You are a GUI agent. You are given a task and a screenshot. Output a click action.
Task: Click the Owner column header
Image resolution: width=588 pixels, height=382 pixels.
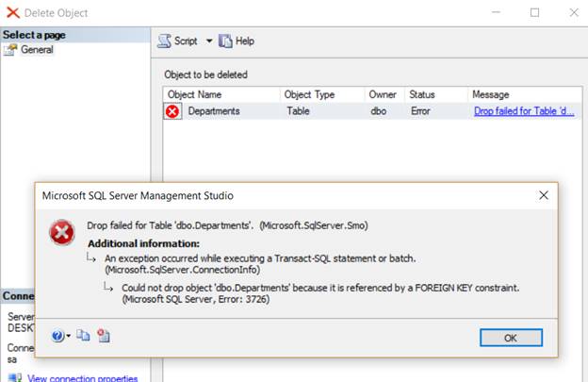pos(384,94)
